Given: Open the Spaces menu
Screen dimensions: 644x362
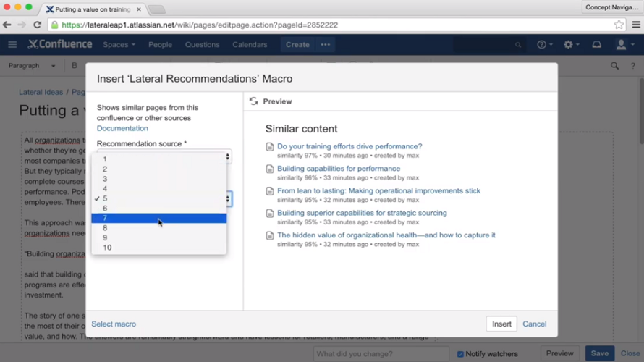Looking at the screenshot, I should [x=119, y=44].
